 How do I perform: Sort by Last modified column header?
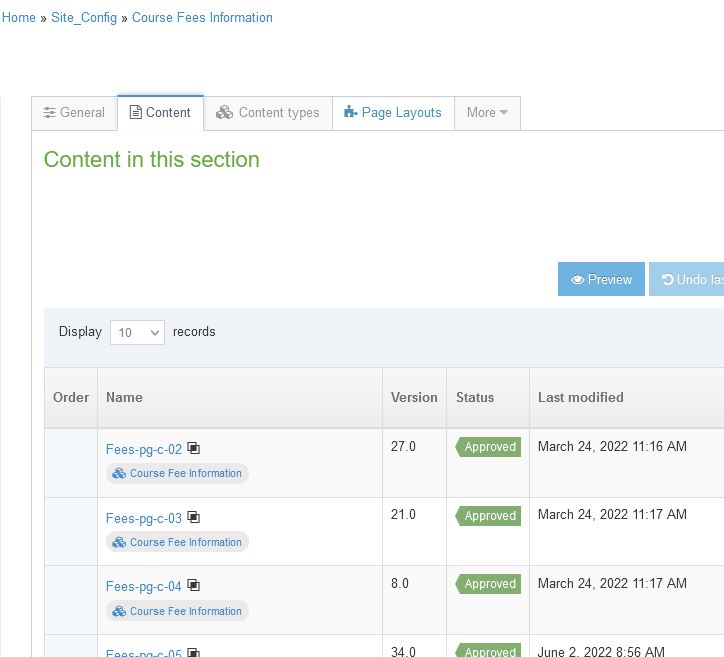[627, 398]
